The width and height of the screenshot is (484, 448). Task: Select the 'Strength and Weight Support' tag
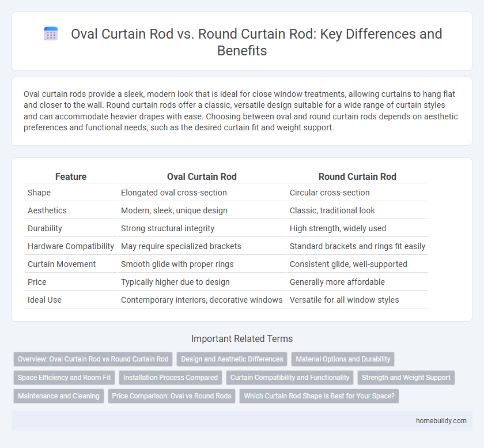[406, 378]
